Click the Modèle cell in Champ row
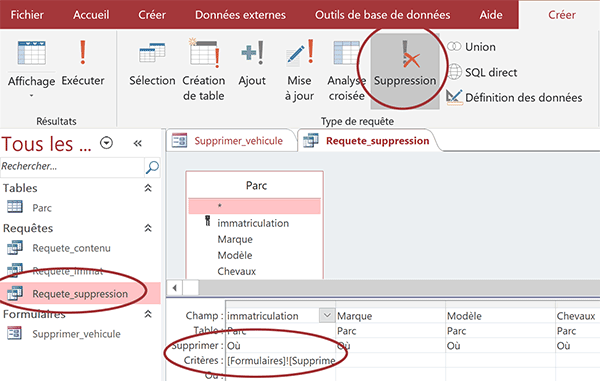This screenshot has height=381, width=600. pyautogui.click(x=501, y=316)
